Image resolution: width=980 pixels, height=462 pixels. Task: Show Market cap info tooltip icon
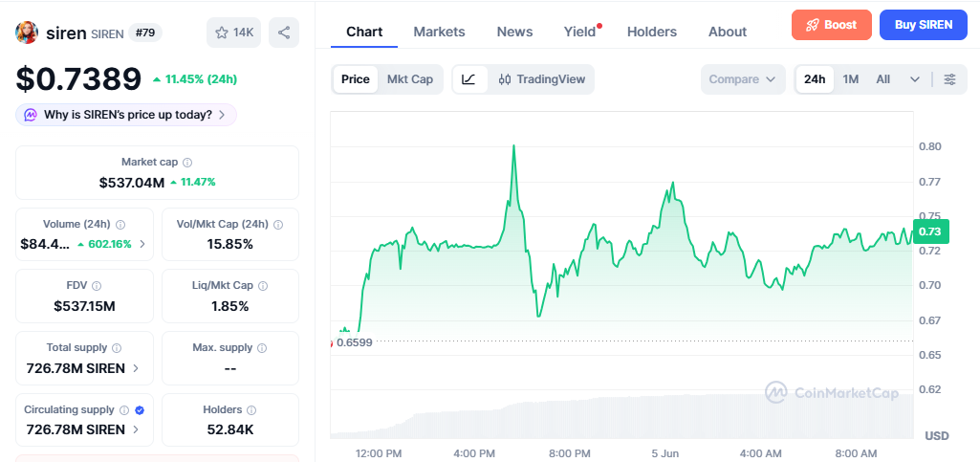click(x=187, y=163)
